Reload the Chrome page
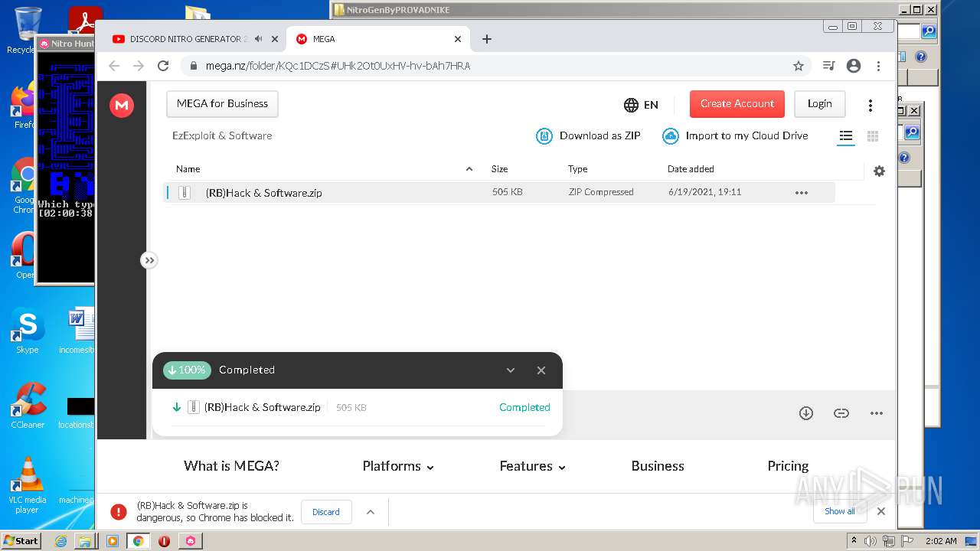Image resolution: width=980 pixels, height=551 pixels. [163, 66]
